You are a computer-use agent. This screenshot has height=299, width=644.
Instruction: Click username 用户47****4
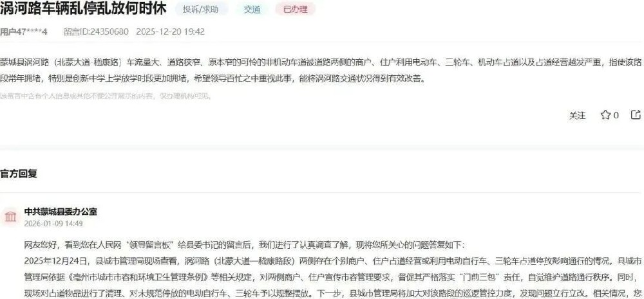pyautogui.click(x=23, y=32)
